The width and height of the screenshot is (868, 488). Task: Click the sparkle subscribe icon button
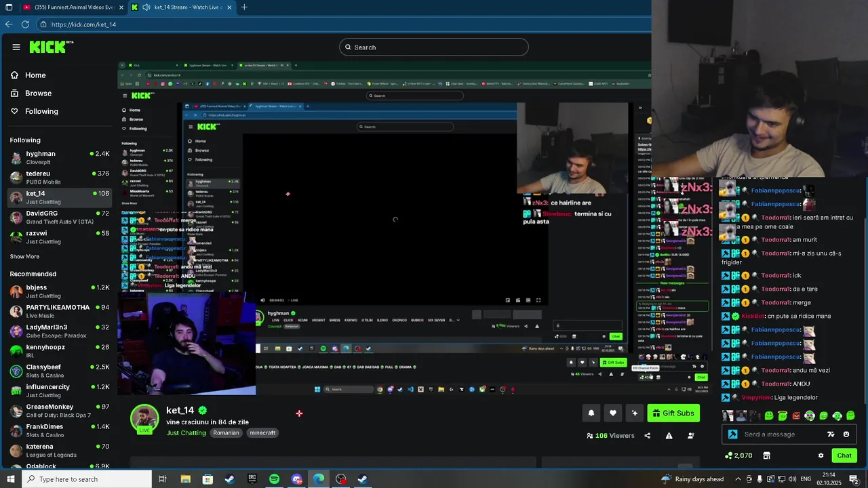[635, 413]
